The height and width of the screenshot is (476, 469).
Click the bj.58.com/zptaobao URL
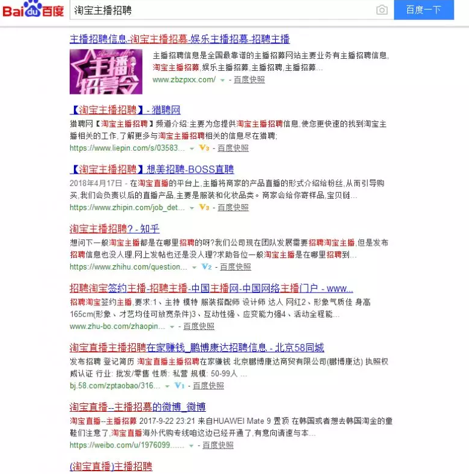115,386
